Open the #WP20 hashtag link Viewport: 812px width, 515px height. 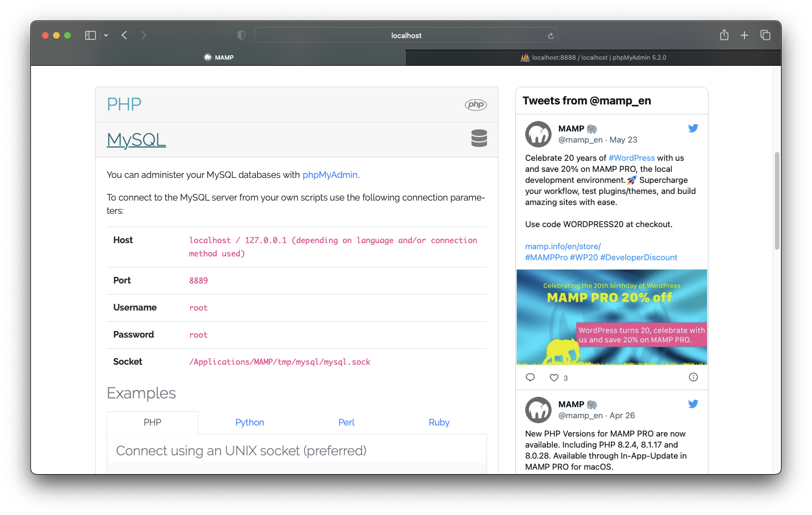(584, 257)
